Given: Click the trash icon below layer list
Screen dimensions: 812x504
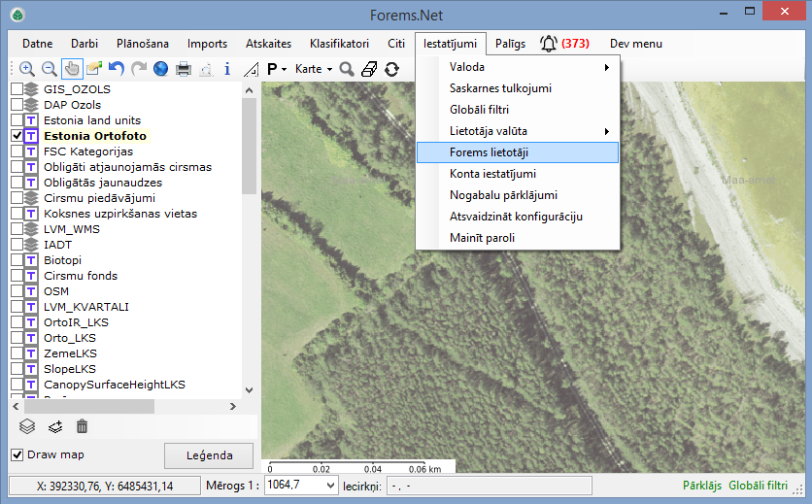Looking at the screenshot, I should coord(83,425).
